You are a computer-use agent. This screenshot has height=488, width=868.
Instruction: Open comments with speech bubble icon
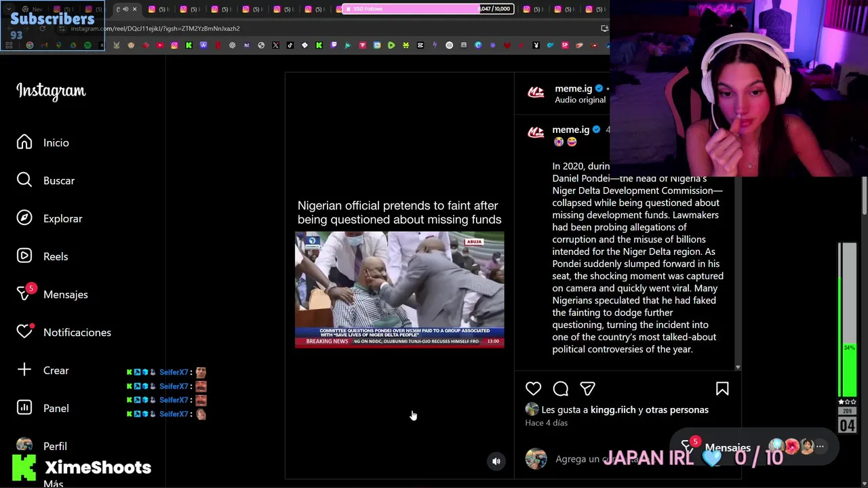pyautogui.click(x=560, y=388)
